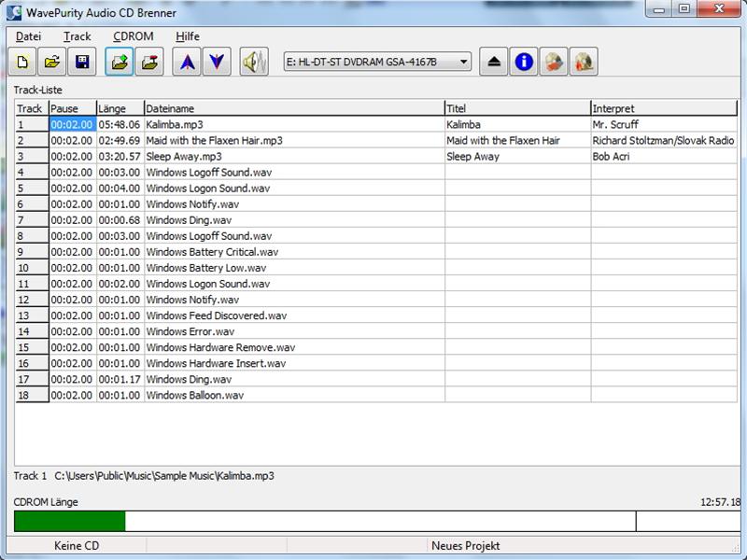This screenshot has width=747, height=560.
Task: Eject the CD tray
Action: (x=494, y=62)
